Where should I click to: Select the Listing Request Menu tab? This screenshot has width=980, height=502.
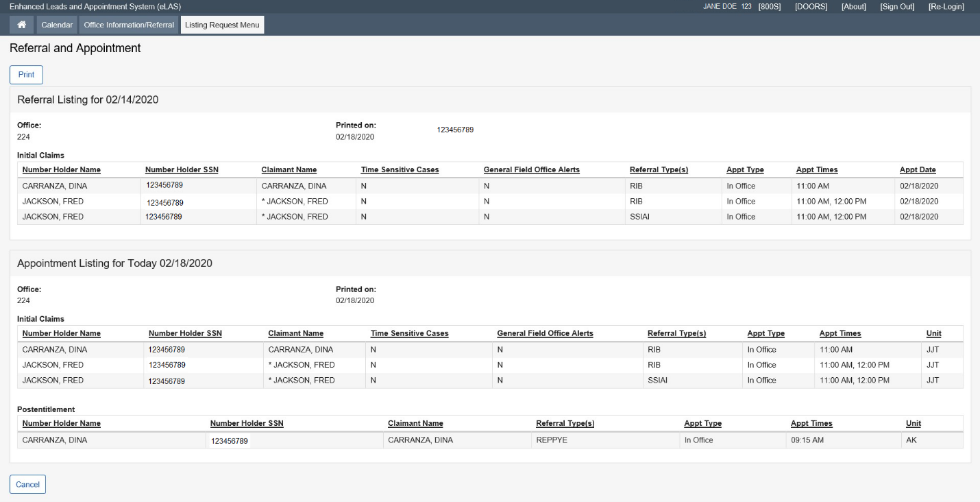222,25
